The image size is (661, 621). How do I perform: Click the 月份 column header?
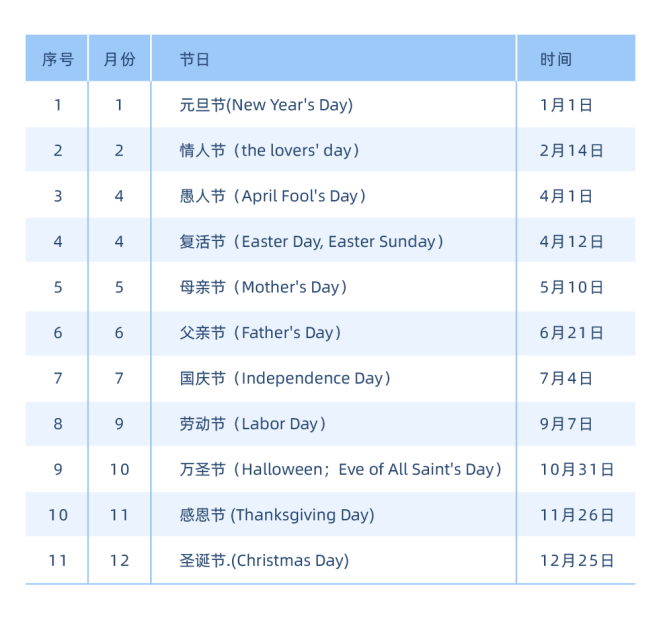pos(119,59)
